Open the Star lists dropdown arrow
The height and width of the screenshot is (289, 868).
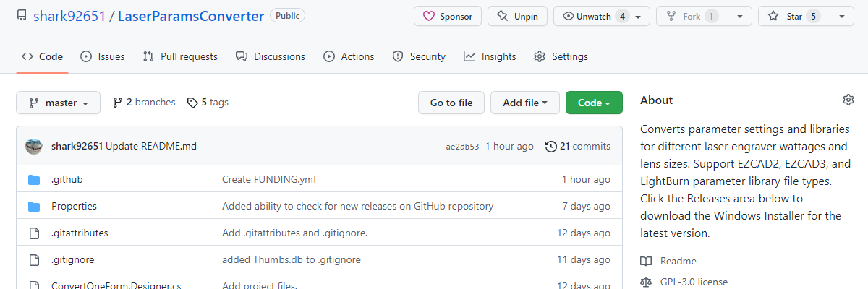tap(841, 16)
